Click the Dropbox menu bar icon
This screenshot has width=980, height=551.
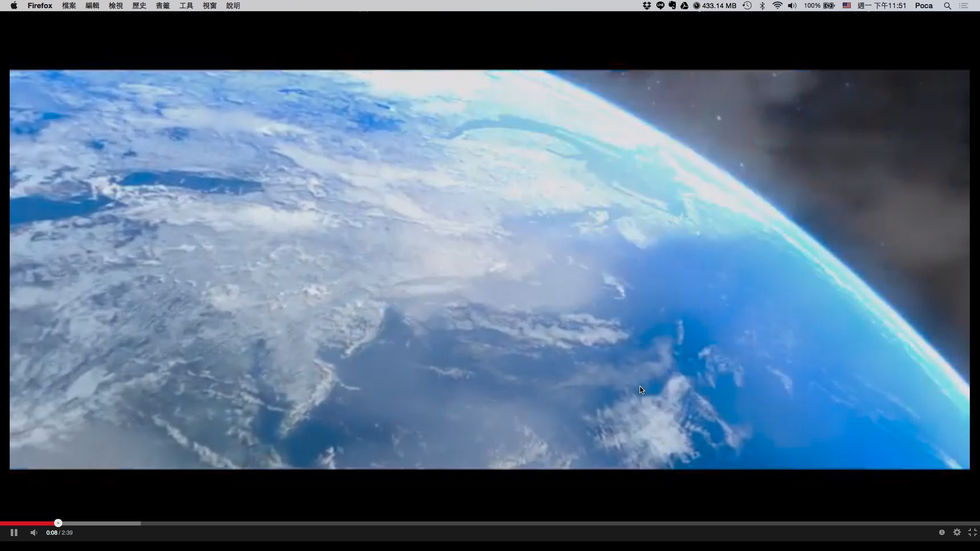[647, 6]
